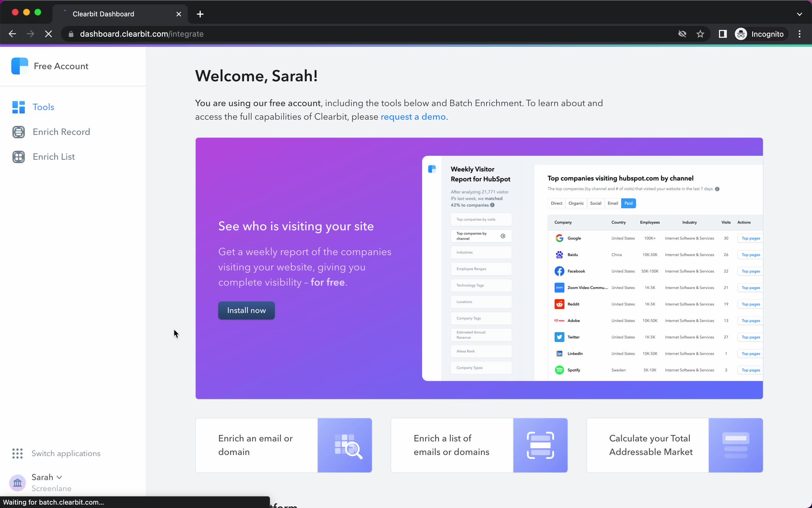Click the Google logo in the table

[x=559, y=238]
